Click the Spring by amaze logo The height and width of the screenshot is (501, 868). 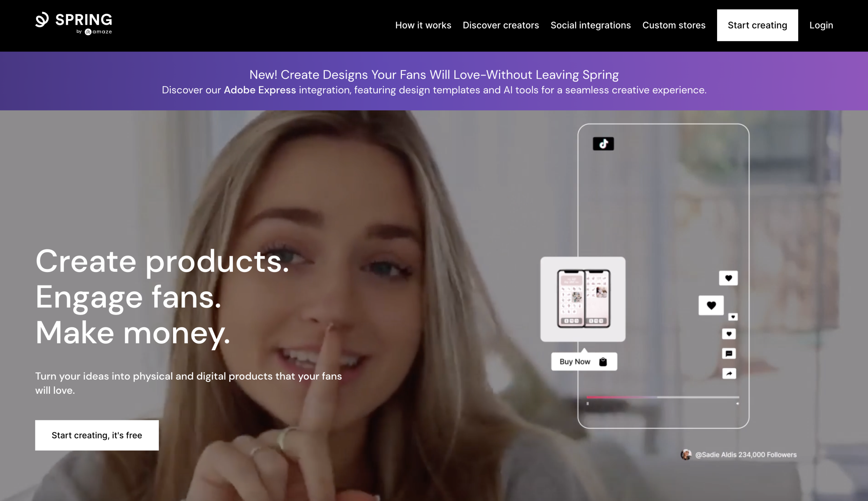click(x=74, y=23)
